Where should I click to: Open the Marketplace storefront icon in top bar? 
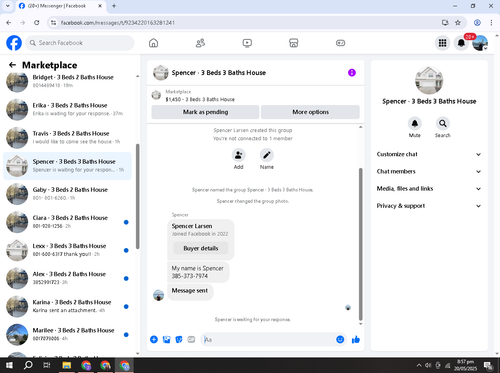click(x=294, y=43)
